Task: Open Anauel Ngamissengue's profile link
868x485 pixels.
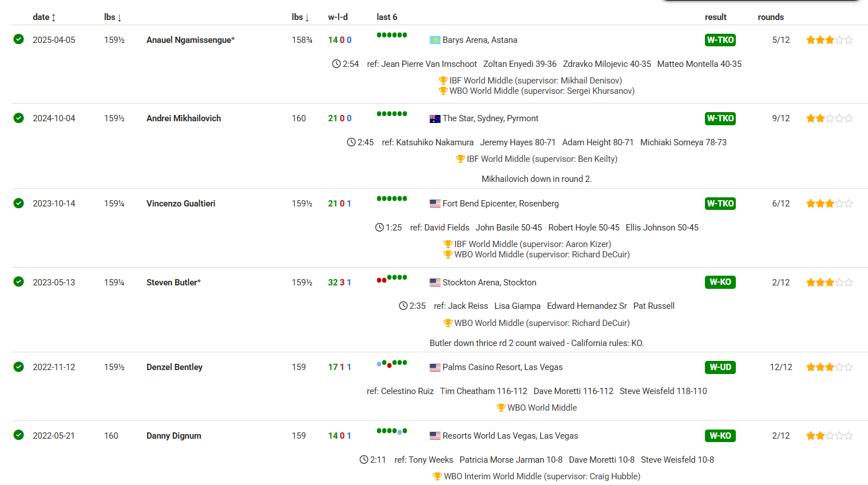Action: (190, 40)
